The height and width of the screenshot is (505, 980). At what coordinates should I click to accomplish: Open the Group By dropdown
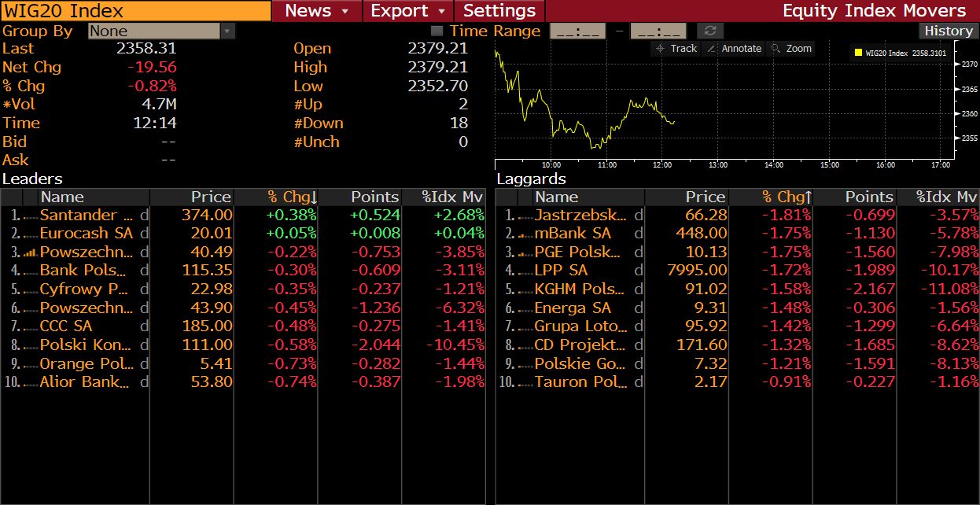point(227,31)
